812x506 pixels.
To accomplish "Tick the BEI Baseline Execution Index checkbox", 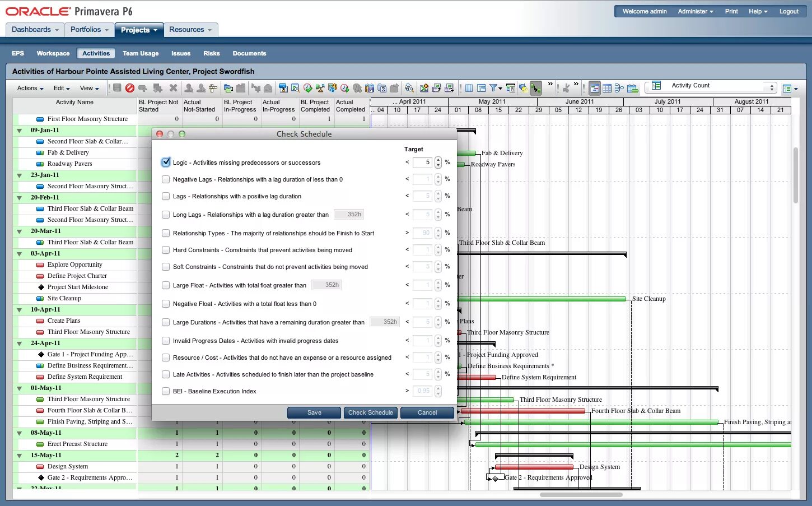I will (x=166, y=391).
